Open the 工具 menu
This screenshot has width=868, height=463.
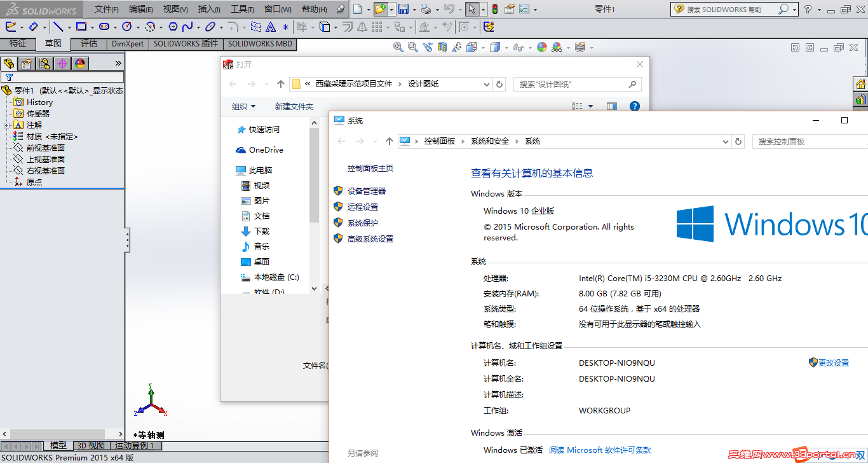tap(241, 9)
